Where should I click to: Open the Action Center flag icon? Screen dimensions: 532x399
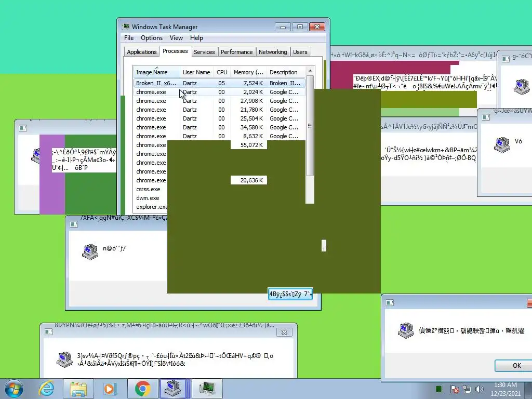point(454,389)
